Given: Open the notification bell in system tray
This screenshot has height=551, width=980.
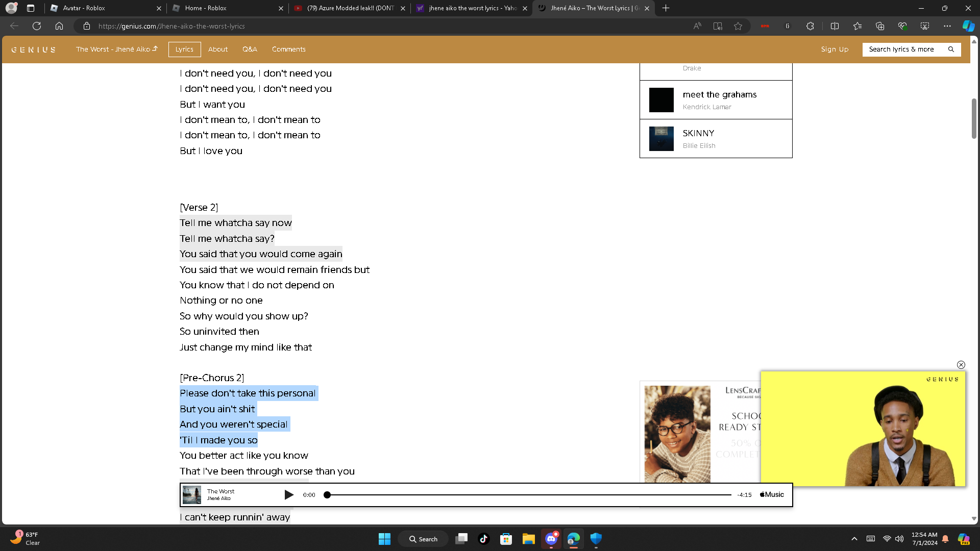Looking at the screenshot, I should click(x=945, y=539).
